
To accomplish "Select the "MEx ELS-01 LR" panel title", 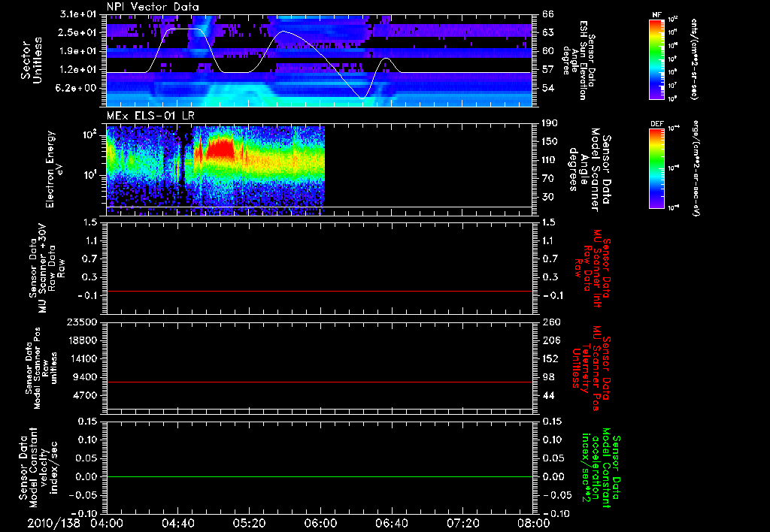I will coord(150,116).
